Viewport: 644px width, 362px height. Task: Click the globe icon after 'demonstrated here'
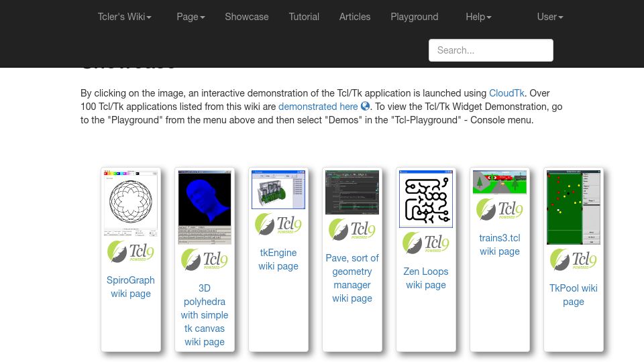(x=365, y=107)
